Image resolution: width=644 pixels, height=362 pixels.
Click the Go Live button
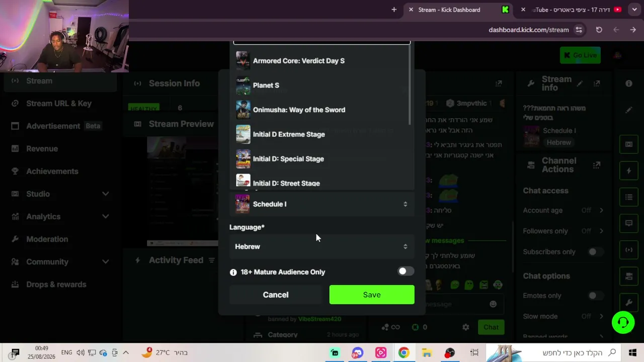pos(580,55)
